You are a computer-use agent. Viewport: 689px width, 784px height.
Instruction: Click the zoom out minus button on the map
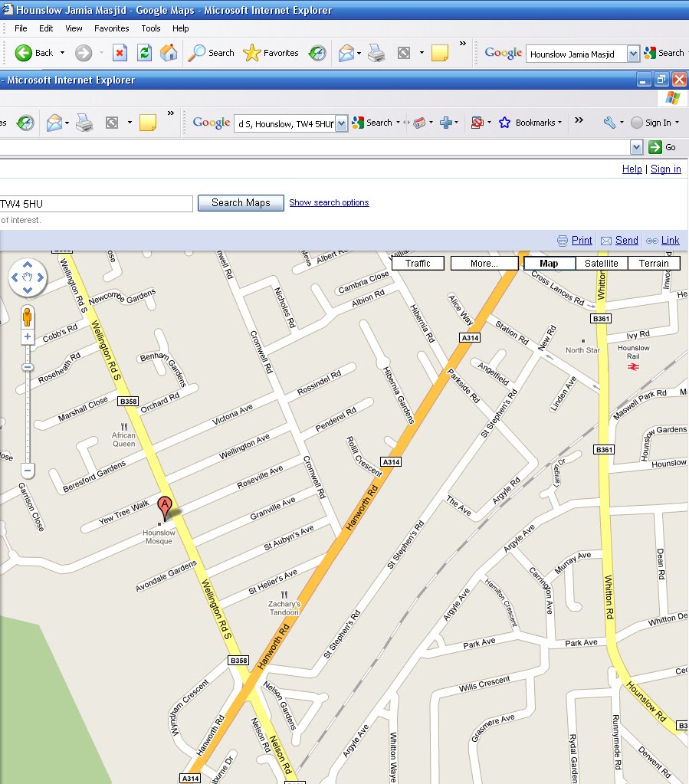click(28, 471)
